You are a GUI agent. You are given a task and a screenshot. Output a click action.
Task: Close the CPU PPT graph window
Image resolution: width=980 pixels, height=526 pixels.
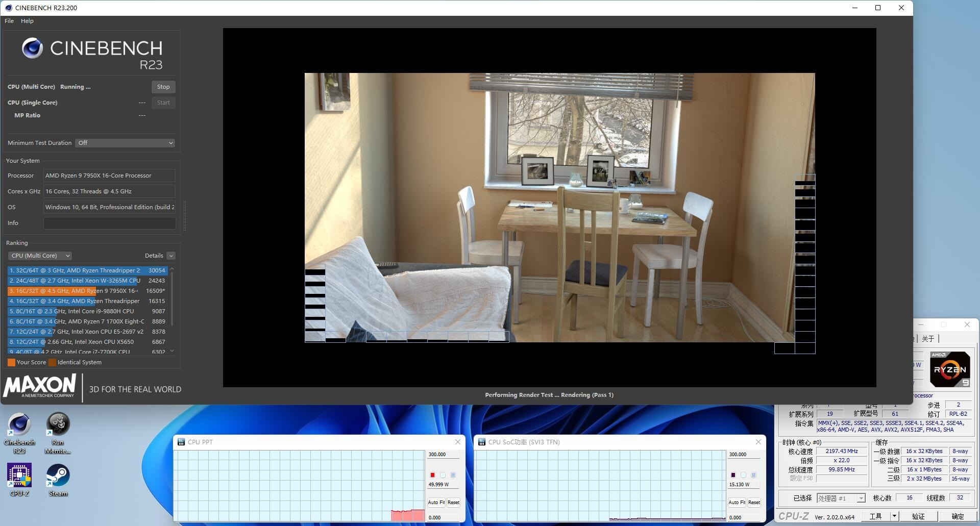click(x=457, y=442)
